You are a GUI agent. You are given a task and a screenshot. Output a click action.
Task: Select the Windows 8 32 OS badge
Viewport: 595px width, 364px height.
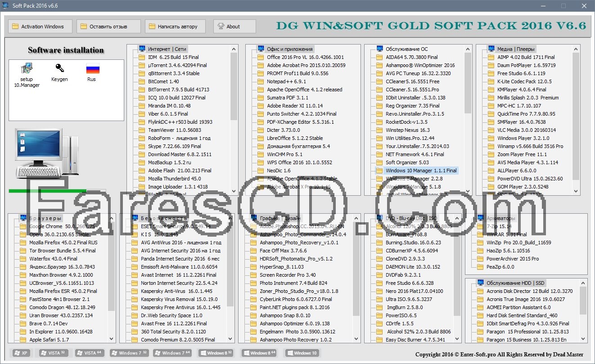pos(216,353)
